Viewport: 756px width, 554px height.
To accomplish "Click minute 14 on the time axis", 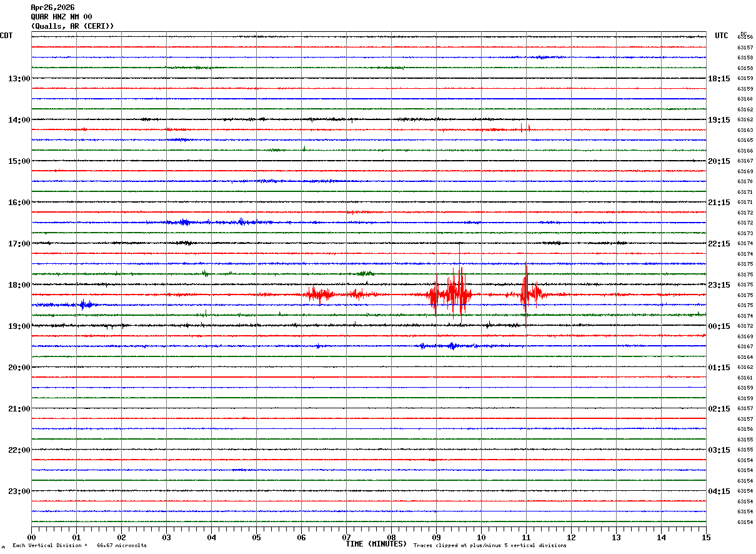I will [x=661, y=537].
